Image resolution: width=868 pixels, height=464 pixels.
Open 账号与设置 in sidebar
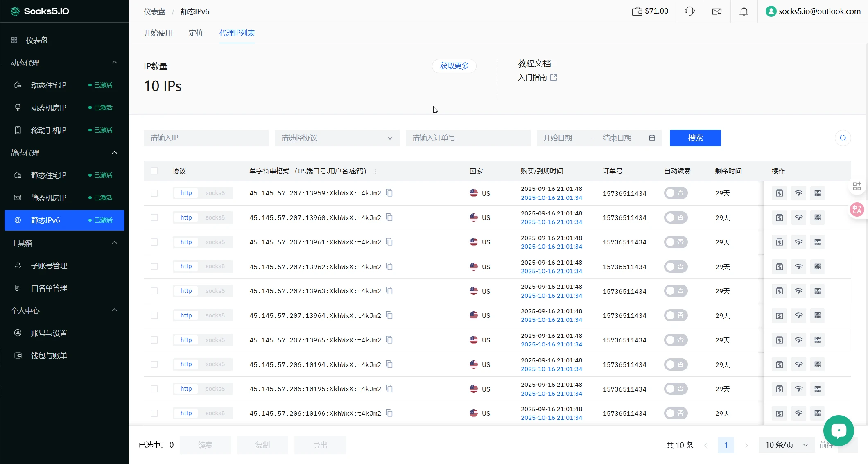[64, 333]
